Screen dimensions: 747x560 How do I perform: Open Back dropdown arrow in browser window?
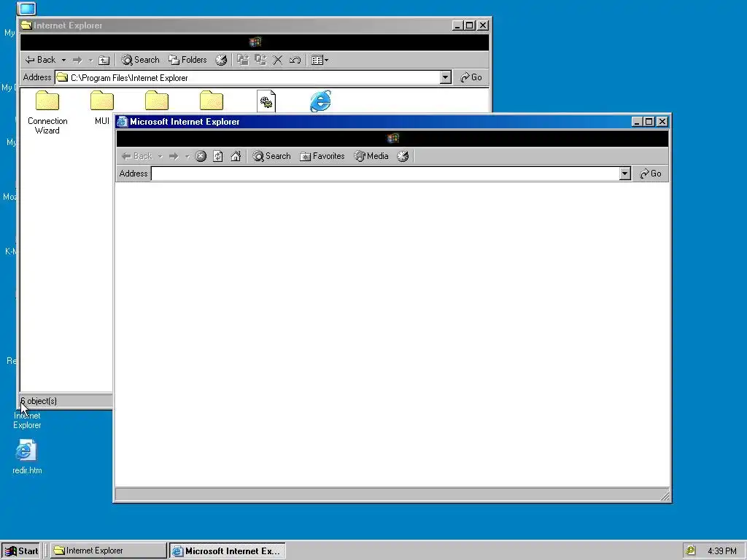pos(160,156)
